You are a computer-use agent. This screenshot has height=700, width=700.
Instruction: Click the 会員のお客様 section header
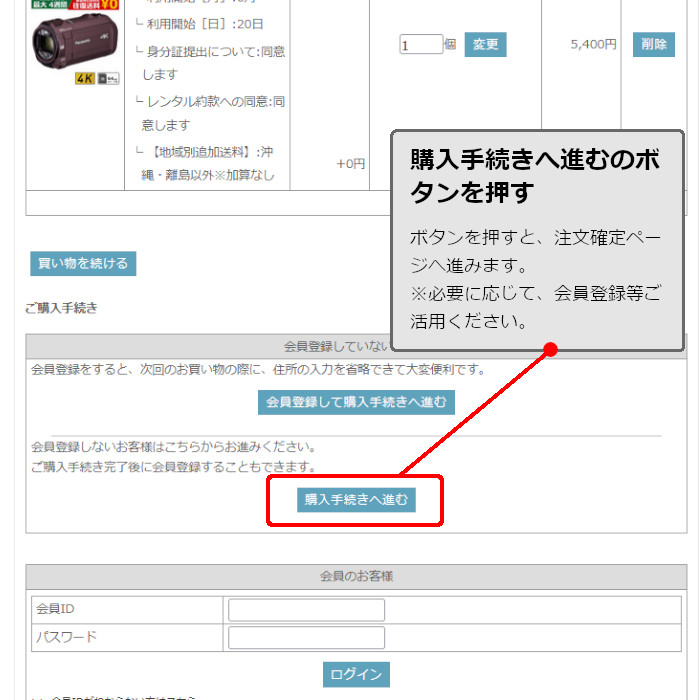click(356, 576)
